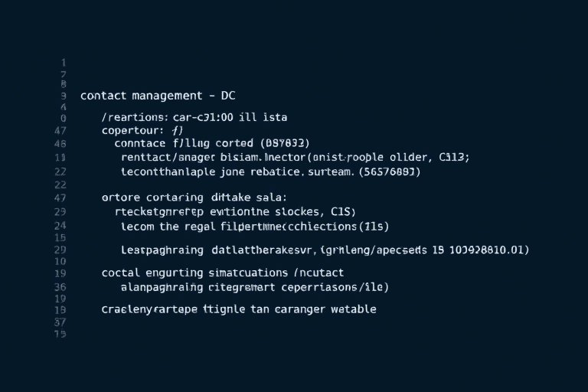Click the line starting with "leatpaghraing"
The image size is (588, 392).
(x=325, y=250)
